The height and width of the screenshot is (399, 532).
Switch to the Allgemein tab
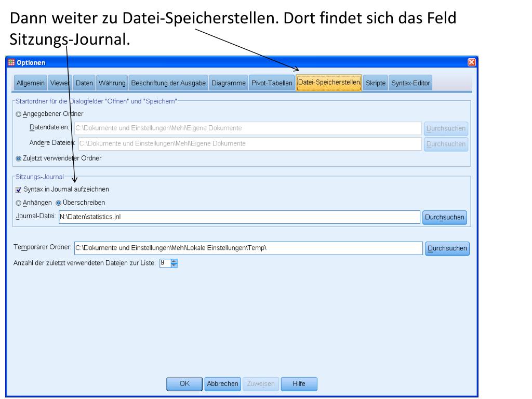(x=30, y=83)
